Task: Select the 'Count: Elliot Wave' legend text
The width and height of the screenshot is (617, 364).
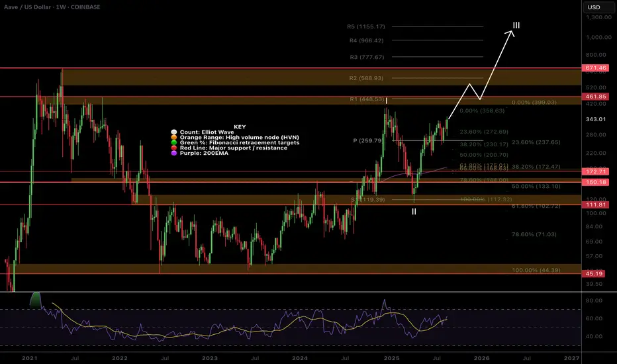Action: pos(207,132)
